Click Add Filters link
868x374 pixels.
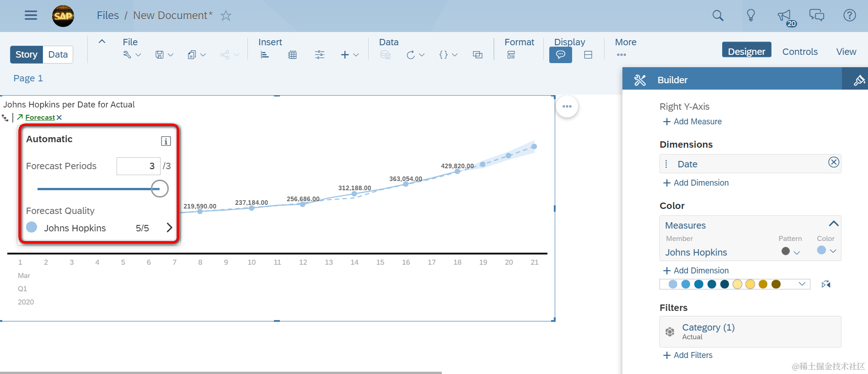688,355
